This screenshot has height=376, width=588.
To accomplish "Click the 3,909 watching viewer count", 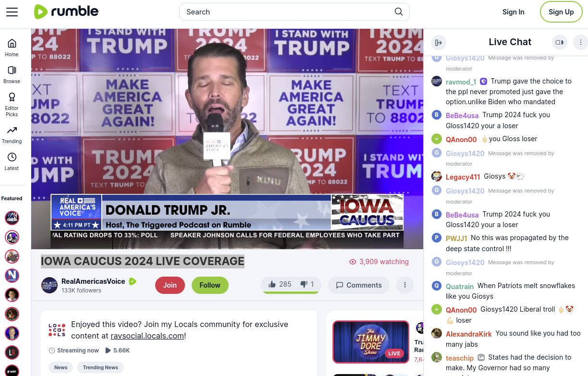I will pyautogui.click(x=379, y=262).
